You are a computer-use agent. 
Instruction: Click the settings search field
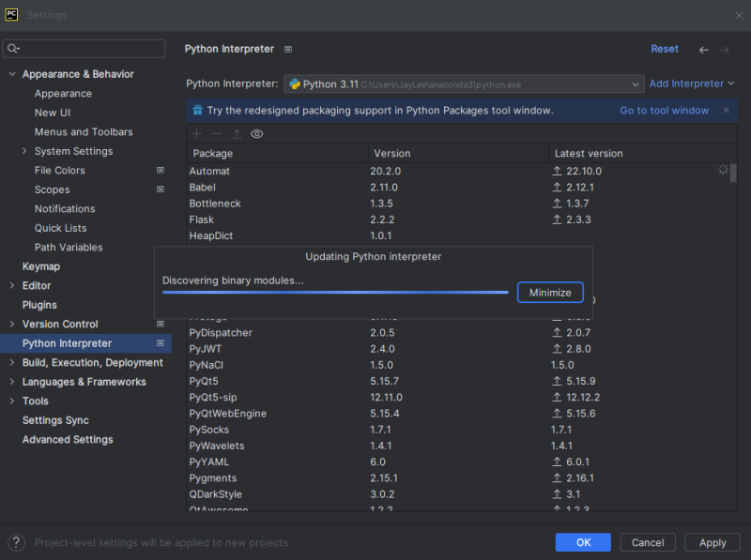[83, 47]
